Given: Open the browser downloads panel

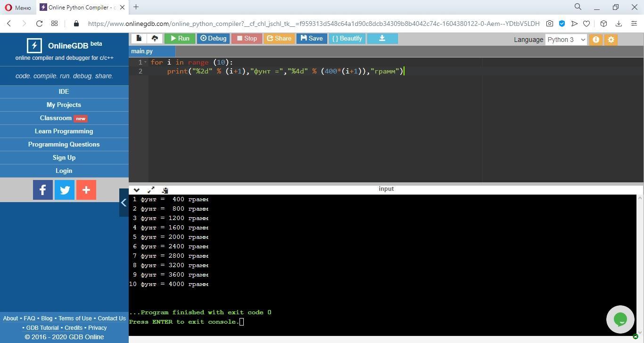Looking at the screenshot, I should [x=619, y=24].
